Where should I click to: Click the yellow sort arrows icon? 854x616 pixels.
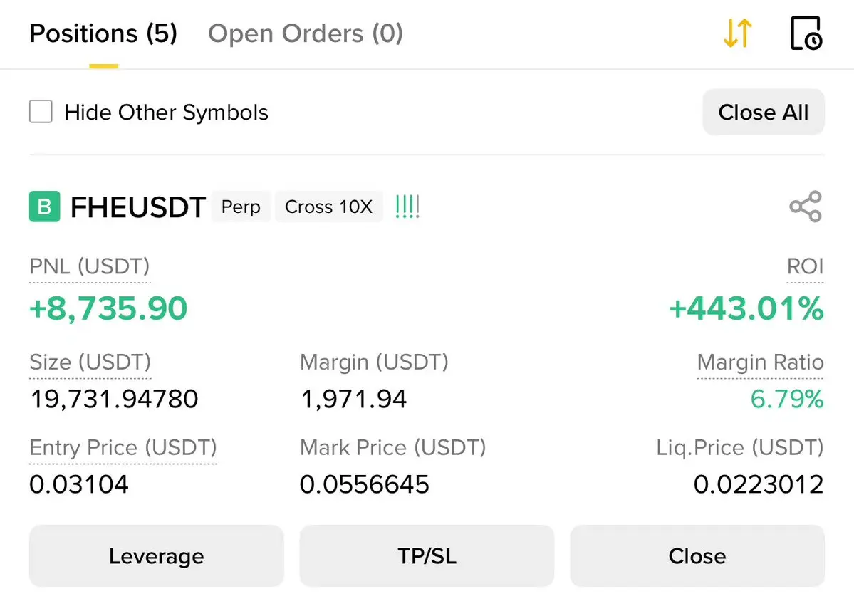pos(737,33)
